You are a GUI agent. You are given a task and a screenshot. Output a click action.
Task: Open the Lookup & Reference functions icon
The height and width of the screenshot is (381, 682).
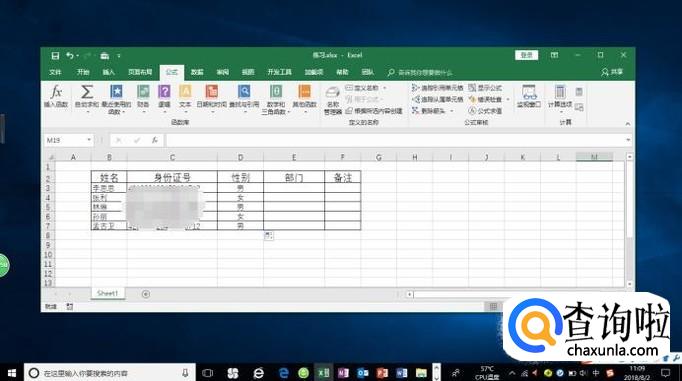[x=244, y=92]
